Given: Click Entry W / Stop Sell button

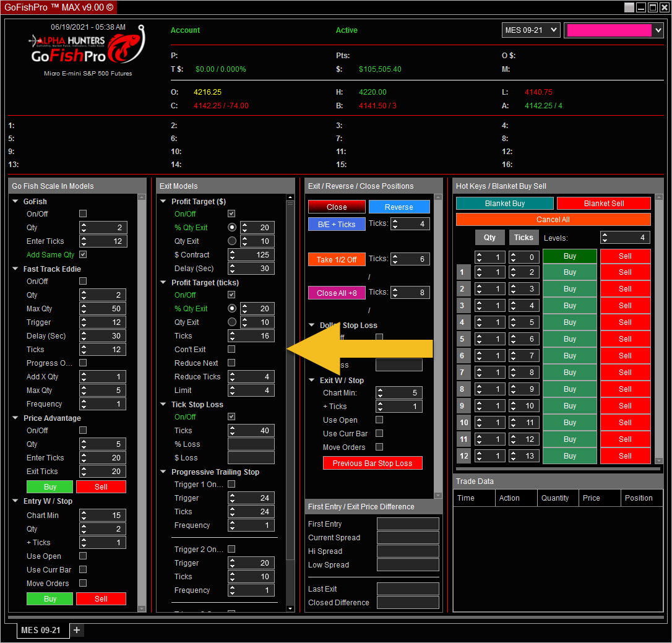Looking at the screenshot, I should pos(101,598).
